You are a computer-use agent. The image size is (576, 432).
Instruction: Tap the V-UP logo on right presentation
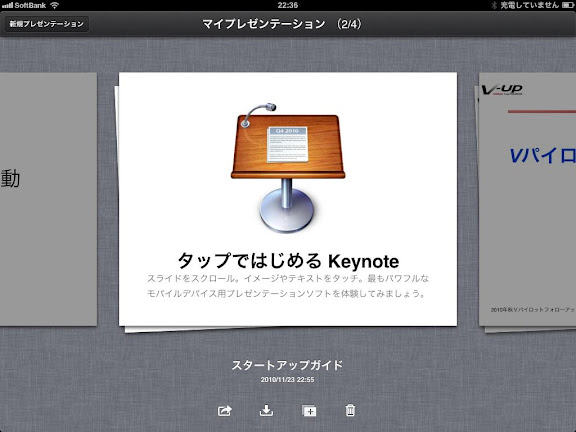point(502,90)
